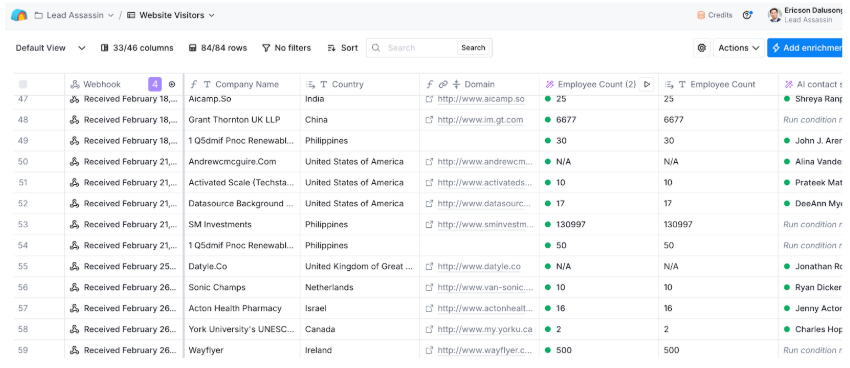Image resolution: width=850 pixels, height=368 pixels.
Task: Open the Sort options
Action: tap(343, 48)
